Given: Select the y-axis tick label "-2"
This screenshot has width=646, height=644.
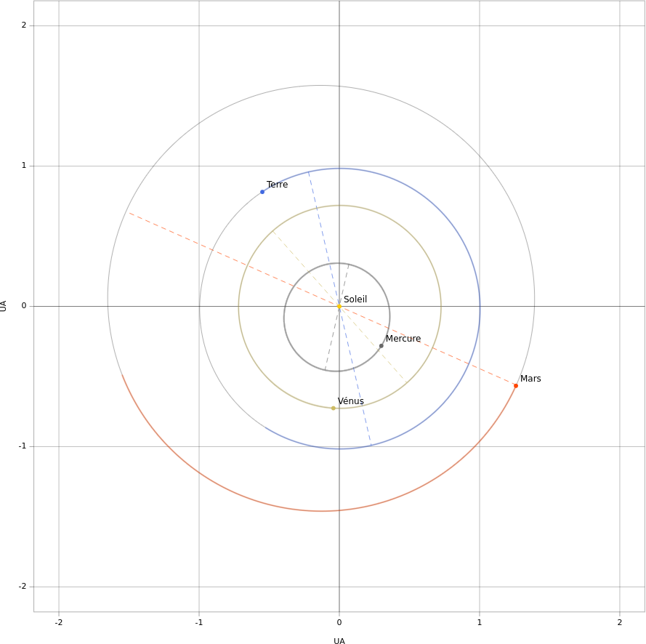Looking at the screenshot, I should pos(22,587).
